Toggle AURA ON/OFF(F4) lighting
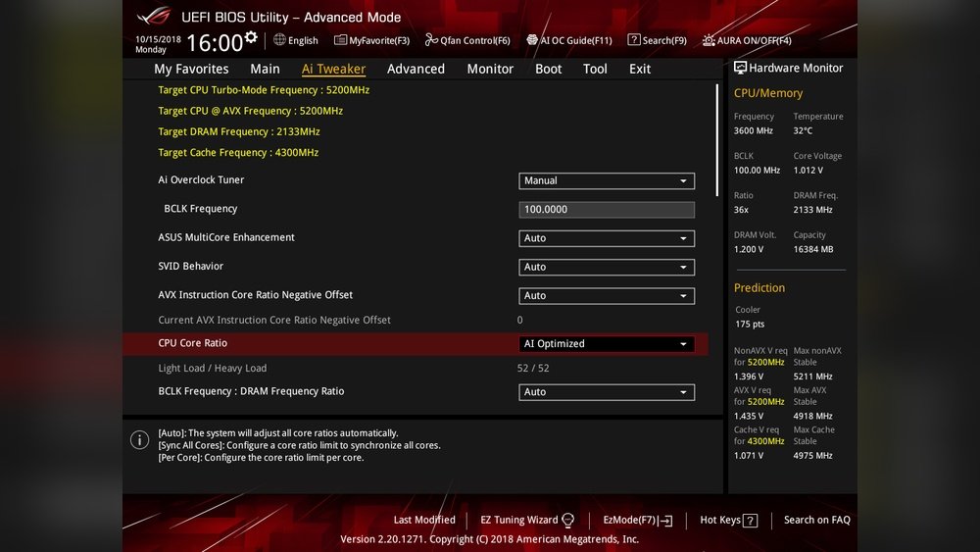This screenshot has width=980, height=552. (709, 40)
